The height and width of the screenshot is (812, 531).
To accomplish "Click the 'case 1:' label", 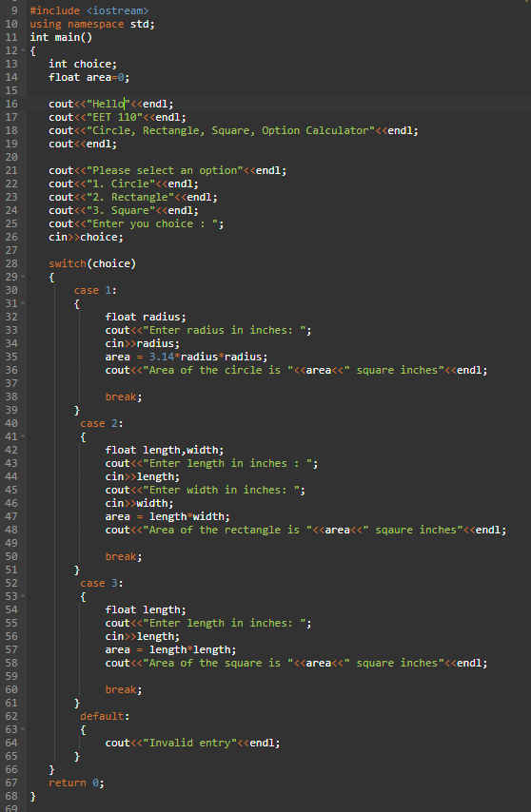I will pos(96,291).
